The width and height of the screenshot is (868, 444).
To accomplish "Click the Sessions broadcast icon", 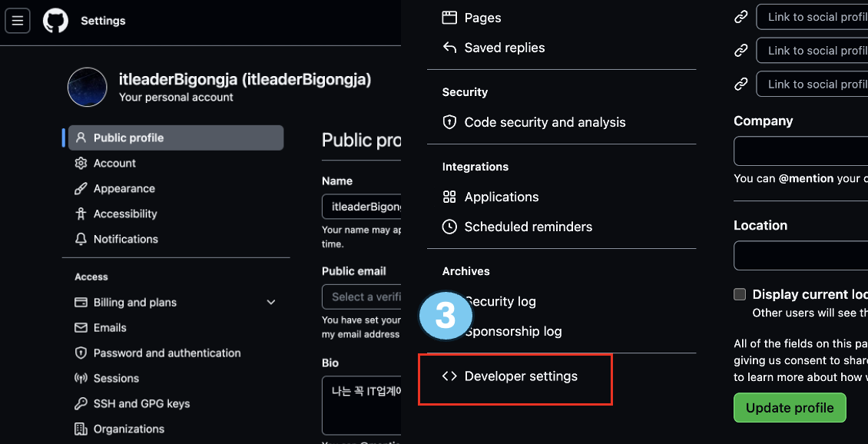I will [x=81, y=379].
